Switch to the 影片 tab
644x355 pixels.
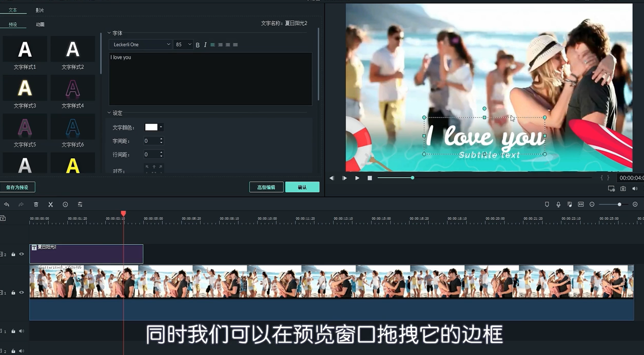click(x=40, y=10)
